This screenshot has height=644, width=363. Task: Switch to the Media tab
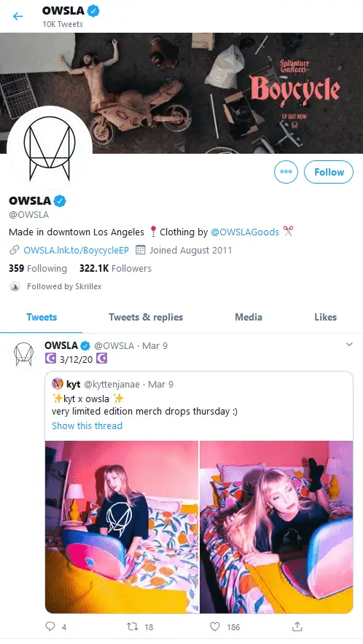[x=249, y=317]
